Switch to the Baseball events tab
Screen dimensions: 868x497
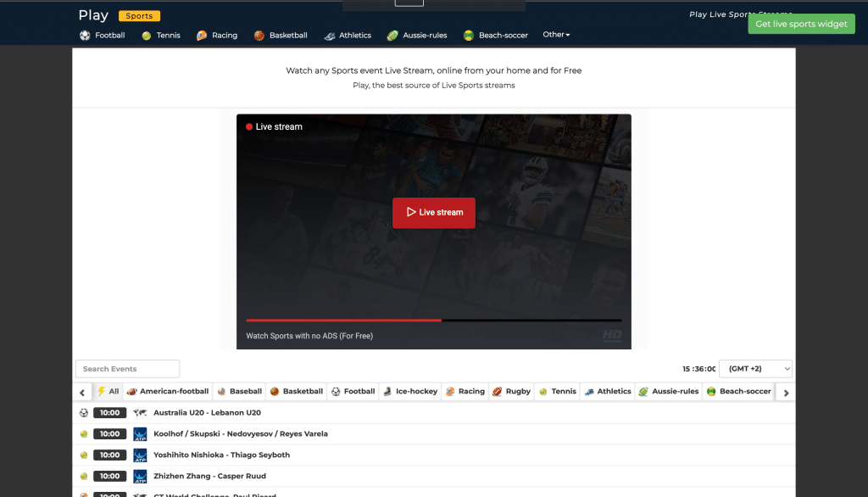tap(239, 391)
